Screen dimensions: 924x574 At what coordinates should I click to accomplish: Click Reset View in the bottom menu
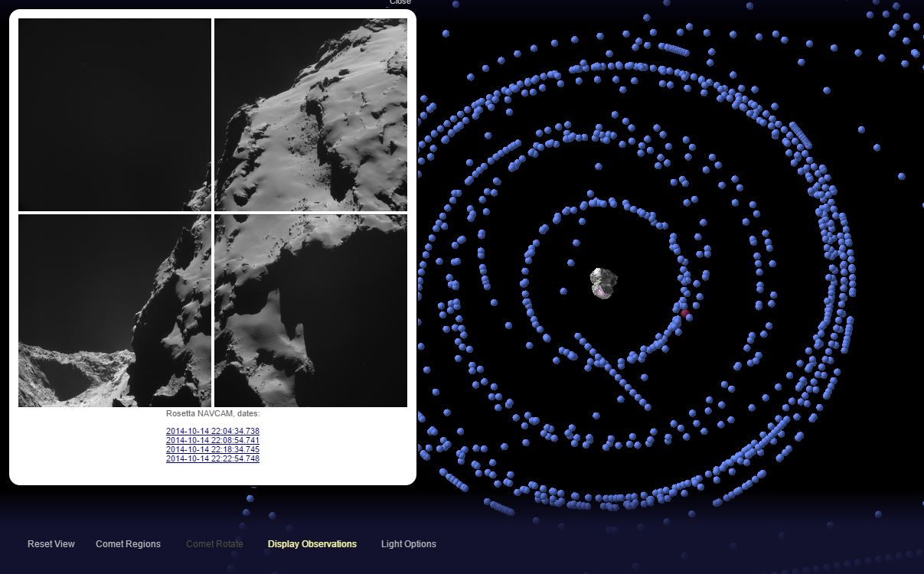(x=51, y=544)
